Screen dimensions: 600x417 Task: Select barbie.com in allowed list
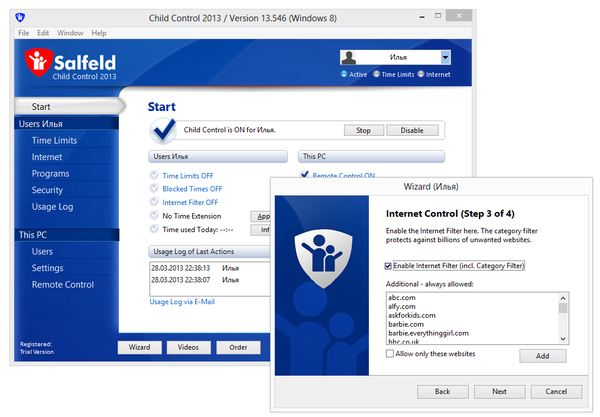[x=406, y=324]
